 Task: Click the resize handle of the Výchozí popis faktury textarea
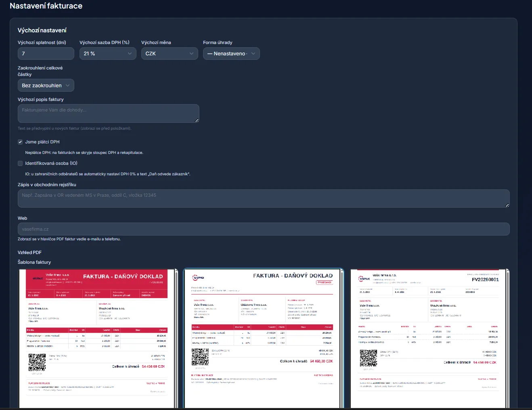(197, 120)
